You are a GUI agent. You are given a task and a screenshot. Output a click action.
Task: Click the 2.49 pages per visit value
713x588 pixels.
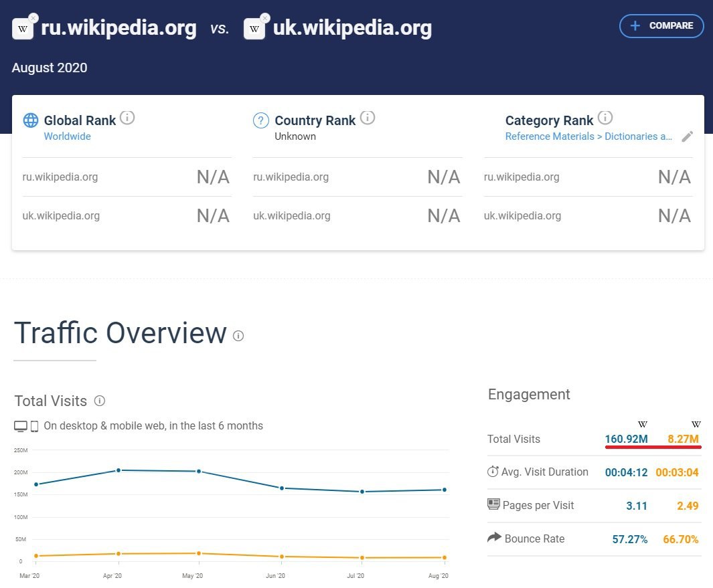688,506
